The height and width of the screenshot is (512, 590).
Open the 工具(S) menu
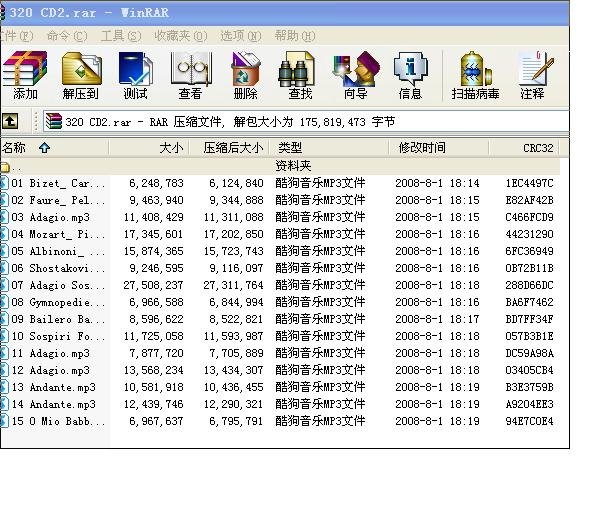coord(121,36)
